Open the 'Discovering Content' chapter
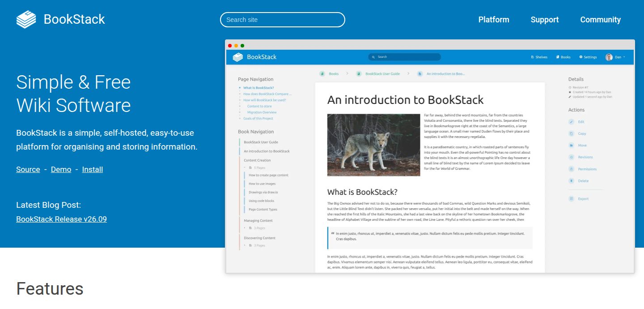 coord(259,238)
